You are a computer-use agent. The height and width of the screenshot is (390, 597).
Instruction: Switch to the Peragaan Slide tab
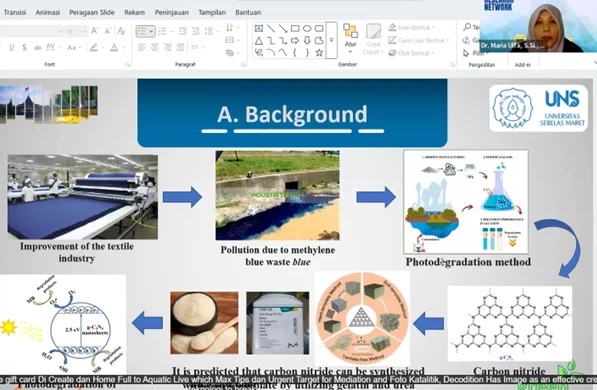point(92,12)
